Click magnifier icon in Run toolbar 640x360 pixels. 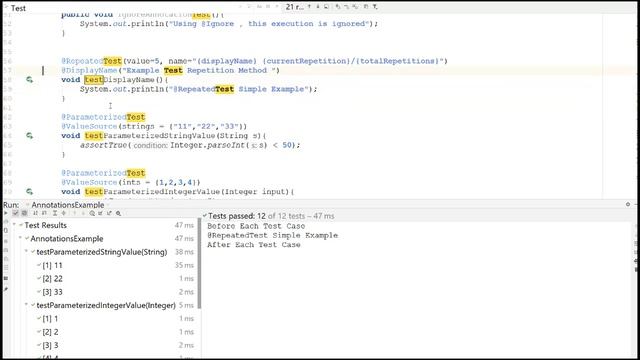tap(118, 213)
